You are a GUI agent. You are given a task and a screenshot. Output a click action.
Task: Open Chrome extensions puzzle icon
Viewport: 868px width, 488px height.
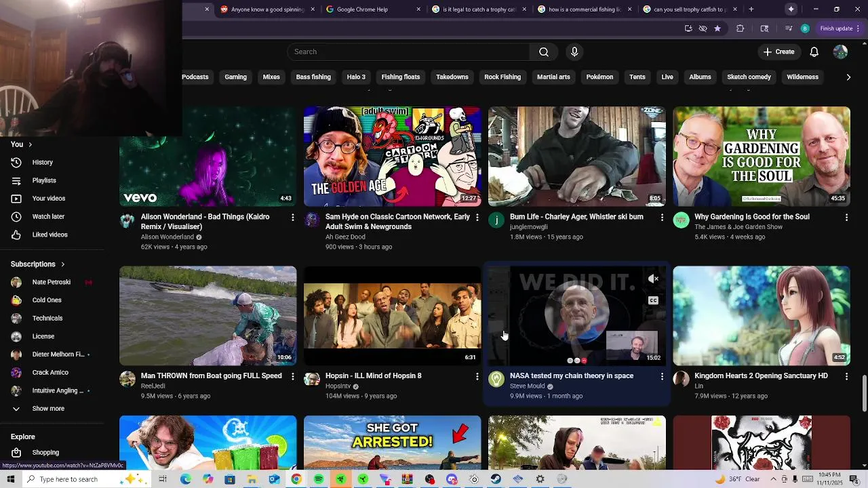[740, 28]
